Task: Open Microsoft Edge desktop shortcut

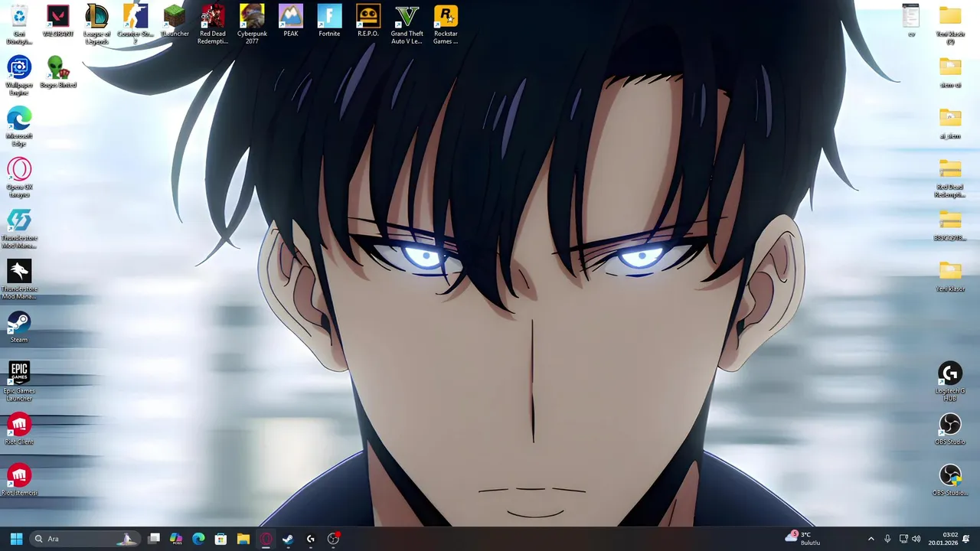Action: [x=19, y=126]
